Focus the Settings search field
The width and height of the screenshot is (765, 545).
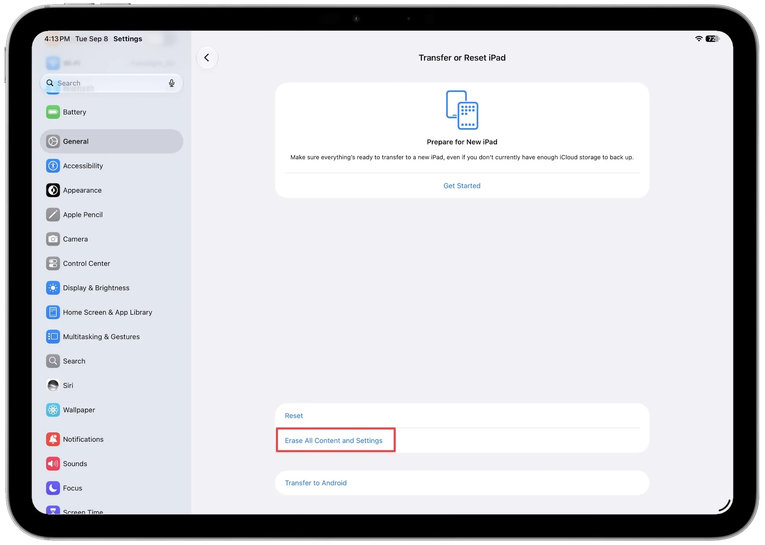coord(111,83)
